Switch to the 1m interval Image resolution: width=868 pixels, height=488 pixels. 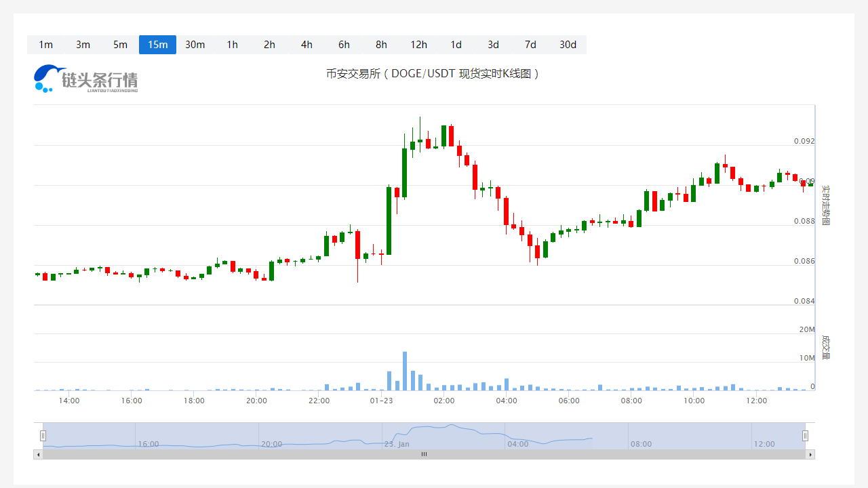pyautogui.click(x=45, y=45)
